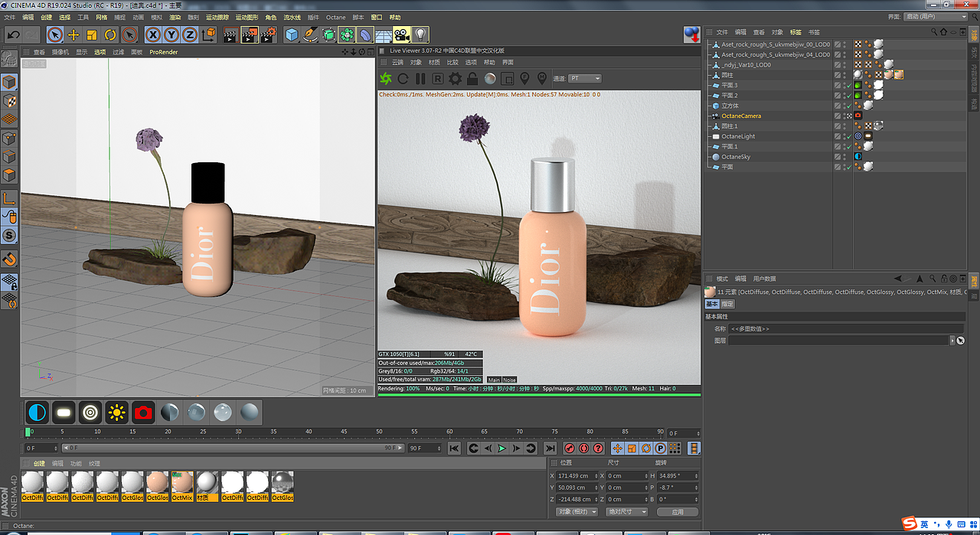Click timeline preview range slider

click(x=232, y=449)
